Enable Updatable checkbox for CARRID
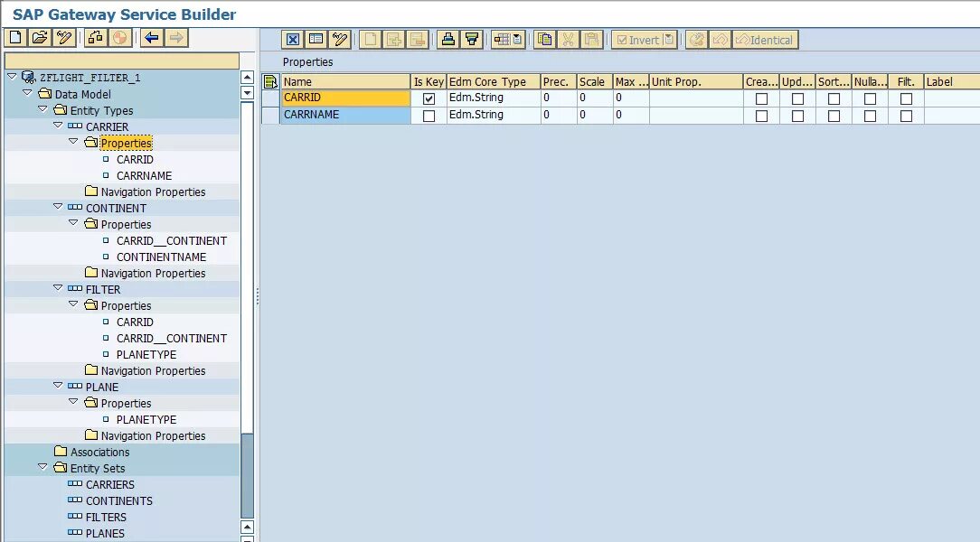Viewport: 980px width, 542px height. pos(797,98)
